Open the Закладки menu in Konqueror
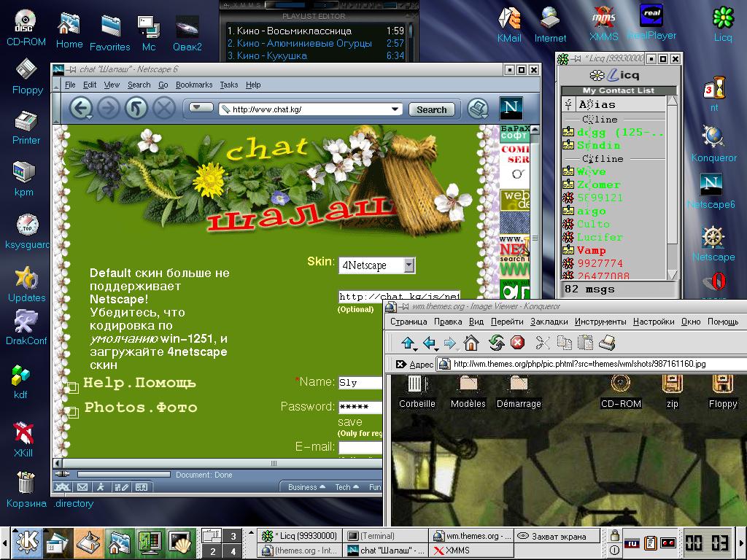 (x=549, y=322)
